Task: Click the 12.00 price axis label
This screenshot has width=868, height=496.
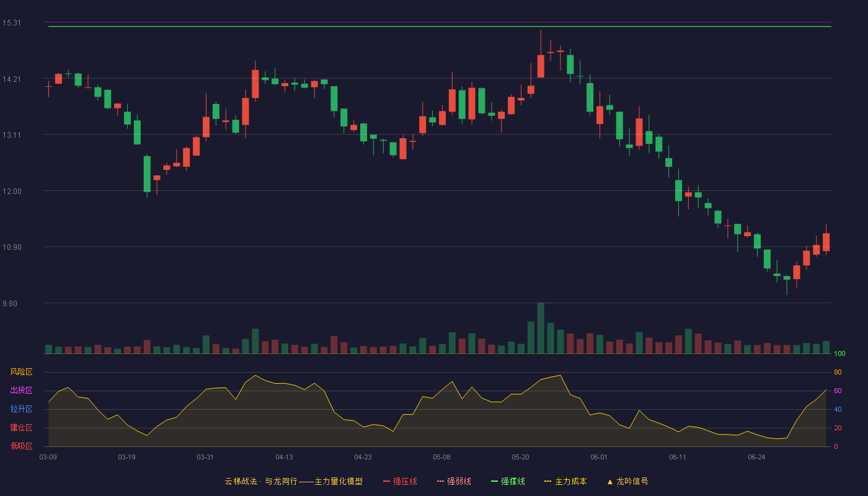Action: pyautogui.click(x=12, y=191)
